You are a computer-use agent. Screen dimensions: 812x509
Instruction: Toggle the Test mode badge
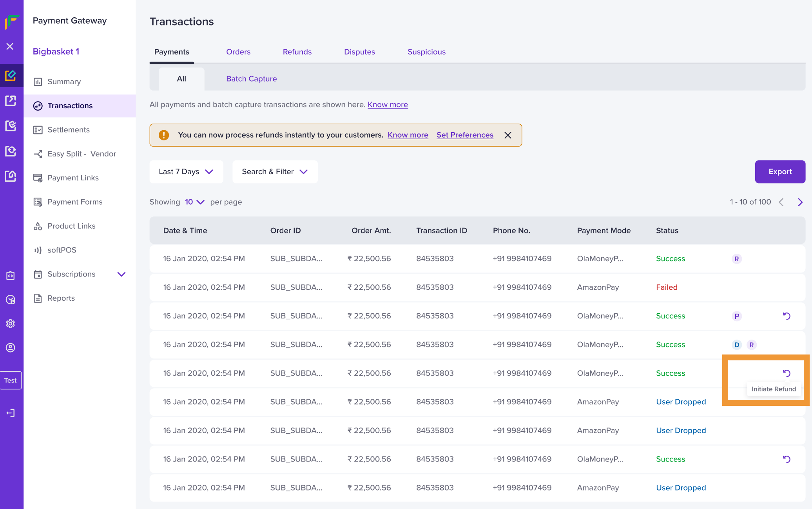coord(11,380)
